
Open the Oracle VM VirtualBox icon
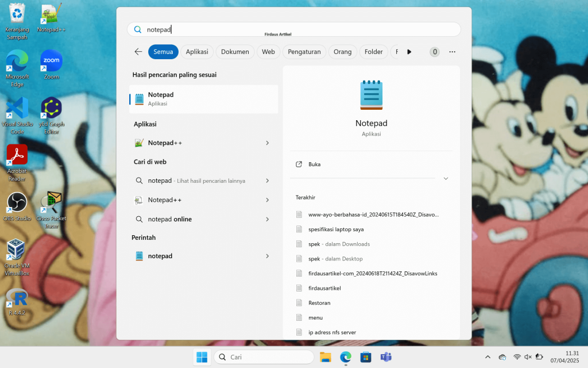coord(17,250)
